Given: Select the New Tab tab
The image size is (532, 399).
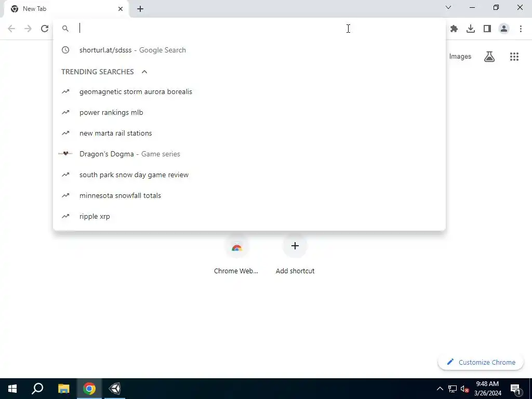Looking at the screenshot, I should (x=66, y=9).
